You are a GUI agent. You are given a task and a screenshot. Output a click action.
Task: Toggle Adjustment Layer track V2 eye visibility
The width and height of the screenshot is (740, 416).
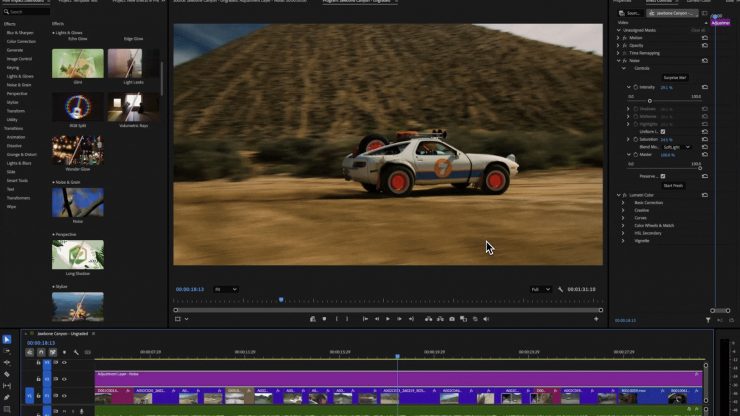(64, 379)
